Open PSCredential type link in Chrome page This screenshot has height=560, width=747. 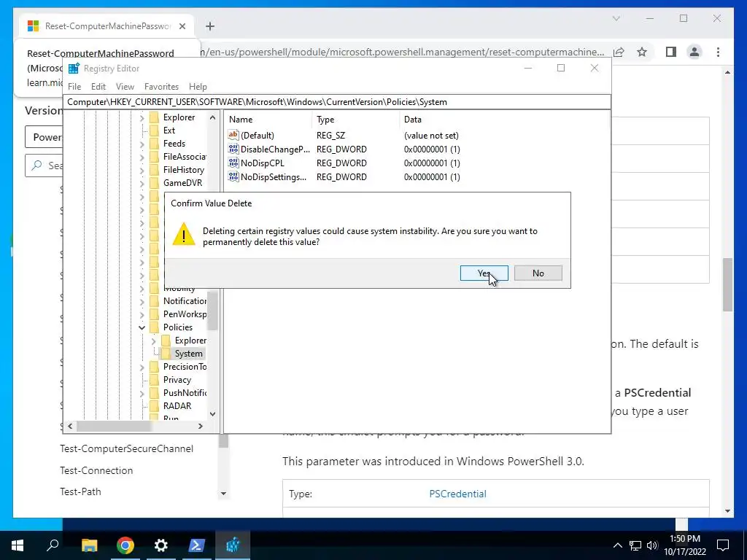coord(457,494)
